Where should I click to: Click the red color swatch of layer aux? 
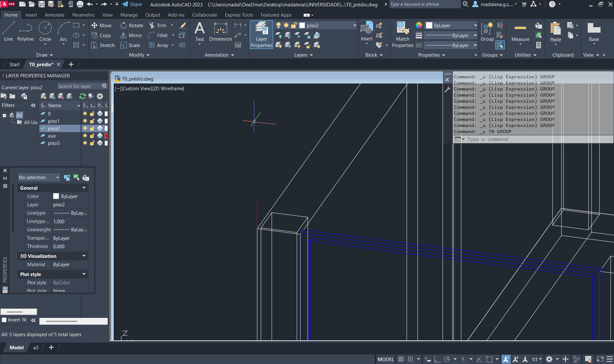[106, 136]
